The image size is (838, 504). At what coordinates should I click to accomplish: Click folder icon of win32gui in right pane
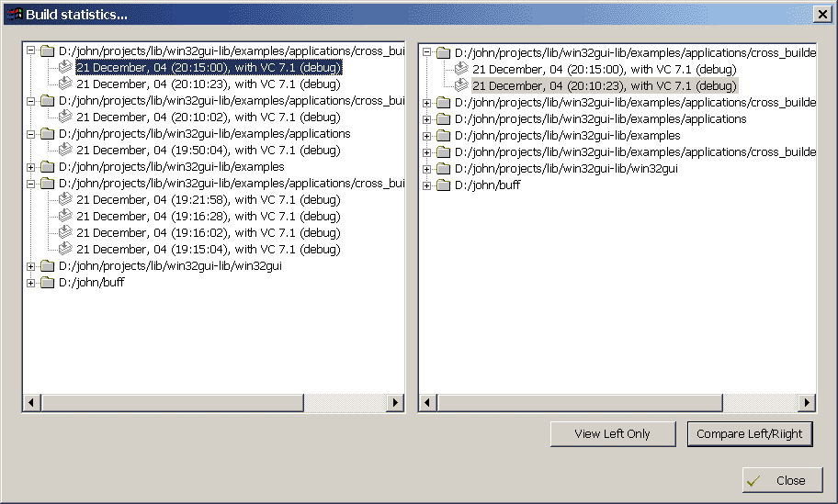point(444,169)
